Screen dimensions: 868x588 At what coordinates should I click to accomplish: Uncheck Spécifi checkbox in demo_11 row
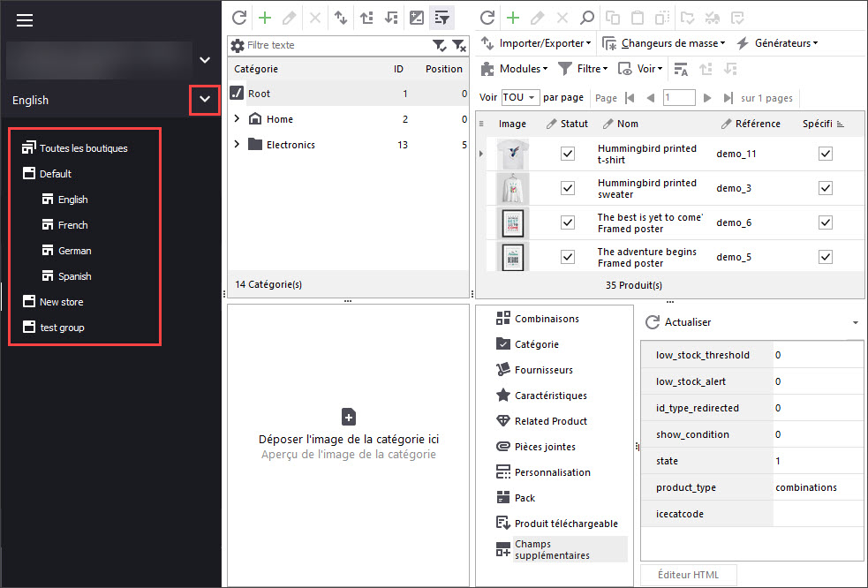point(826,154)
